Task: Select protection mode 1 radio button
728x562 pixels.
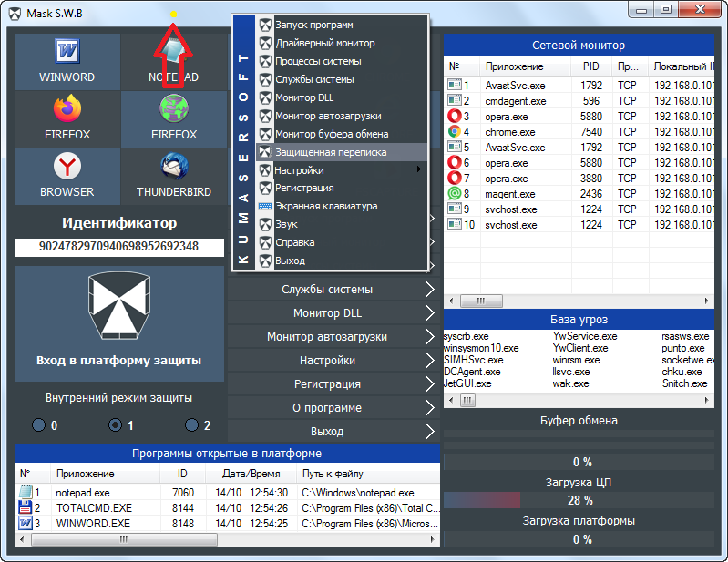Action: coord(115,424)
